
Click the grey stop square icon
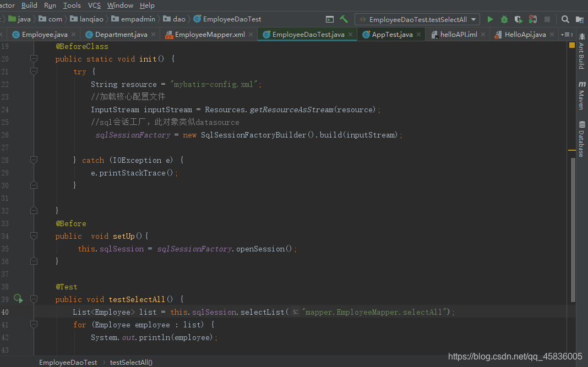[547, 19]
